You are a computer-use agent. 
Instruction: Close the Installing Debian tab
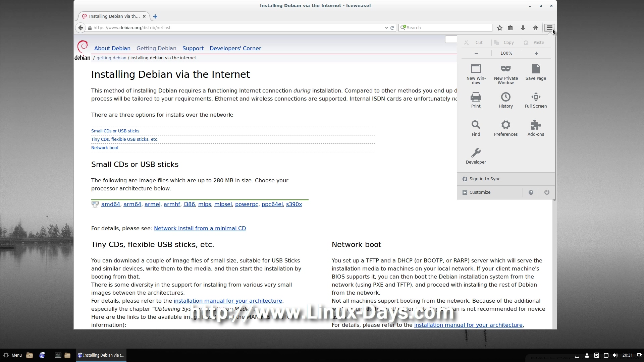point(144,16)
